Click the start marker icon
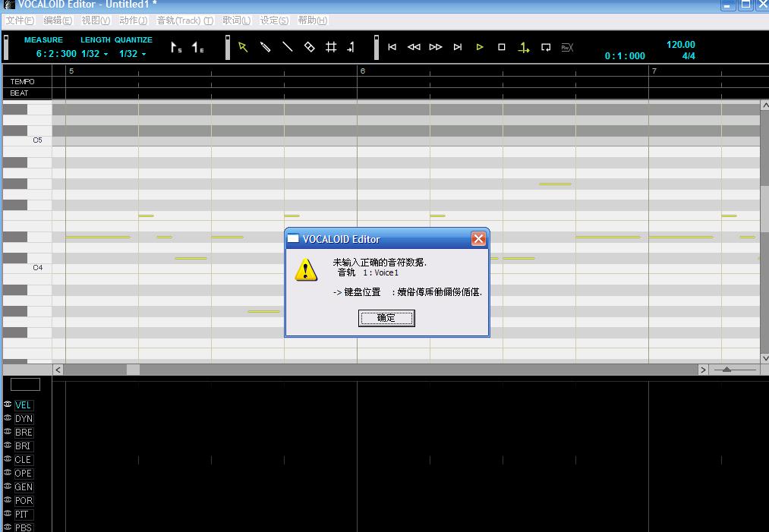This screenshot has width=769, height=532. 176,47
